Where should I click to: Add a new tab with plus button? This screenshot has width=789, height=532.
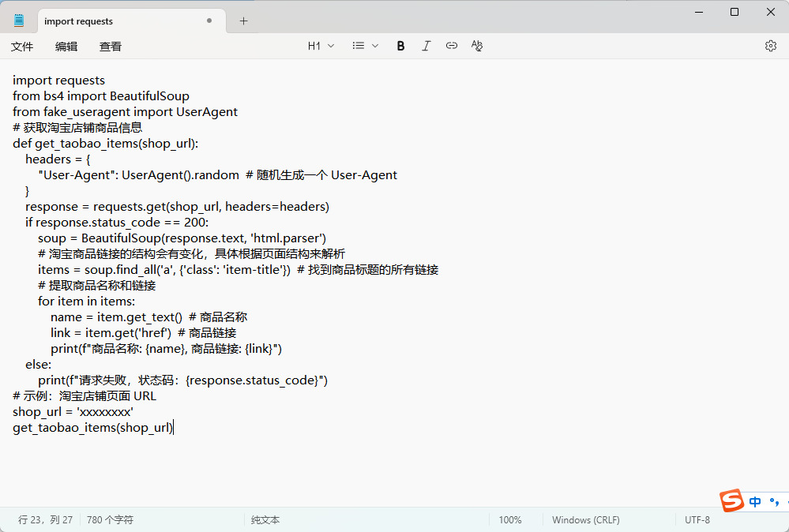click(243, 21)
